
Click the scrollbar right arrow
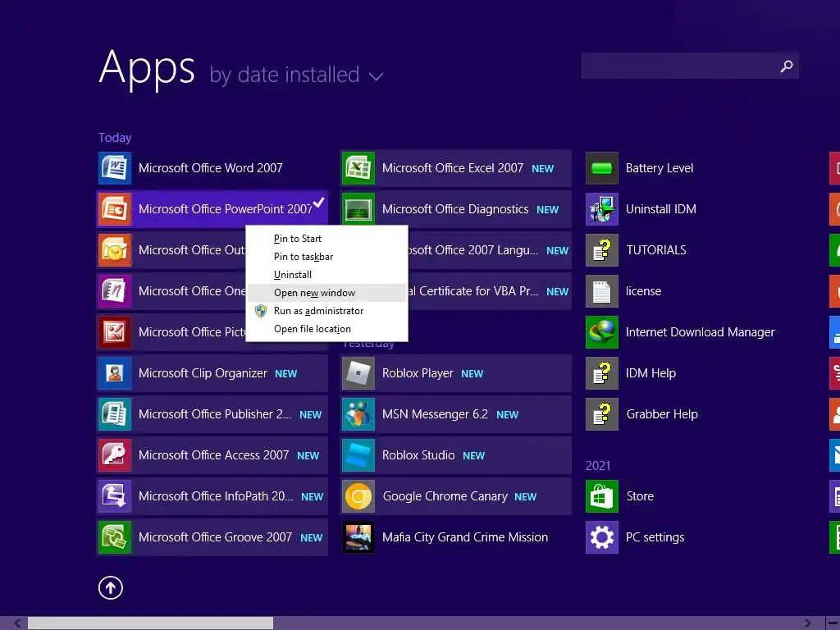coord(807,623)
